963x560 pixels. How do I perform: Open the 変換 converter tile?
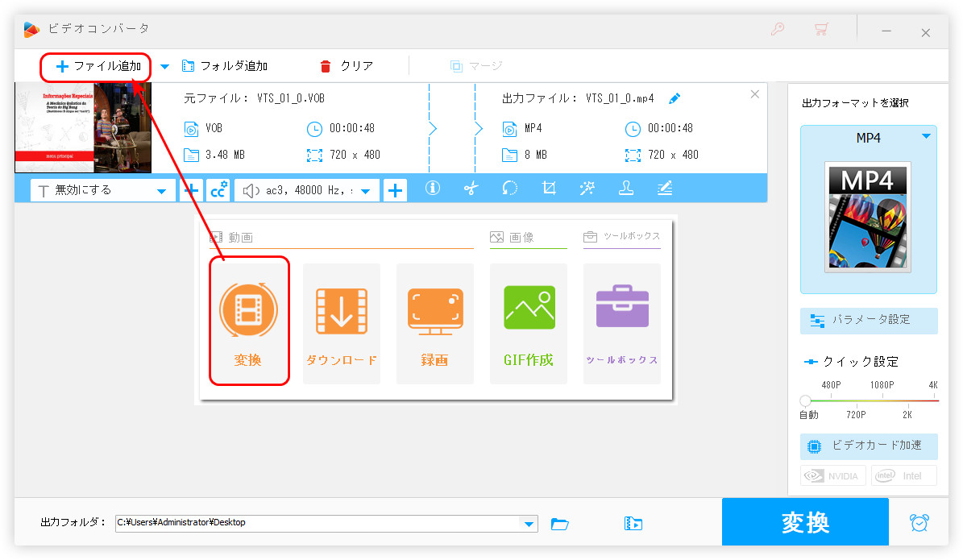point(249,321)
